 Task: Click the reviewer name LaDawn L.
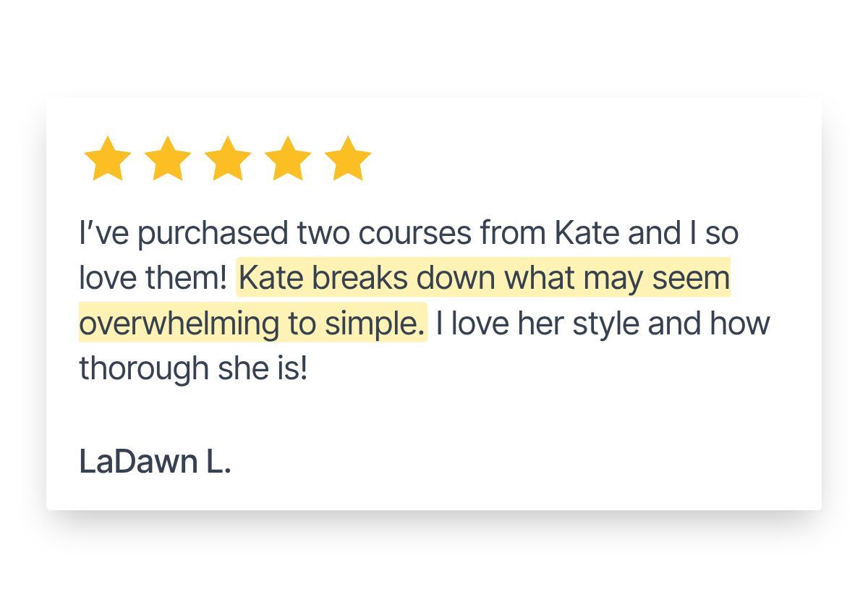tap(155, 461)
